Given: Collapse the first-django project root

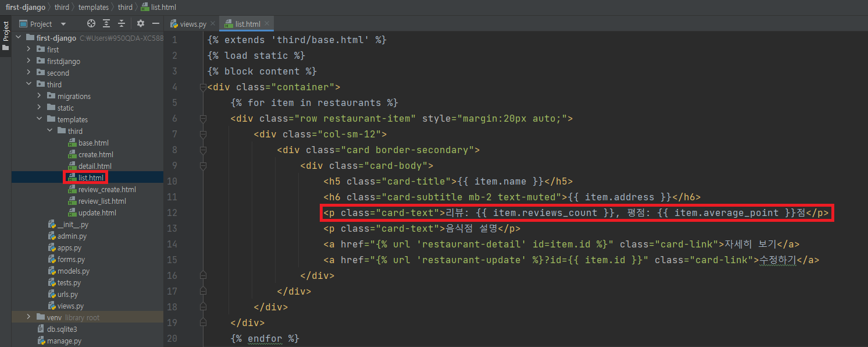Looking at the screenshot, I should [x=19, y=38].
